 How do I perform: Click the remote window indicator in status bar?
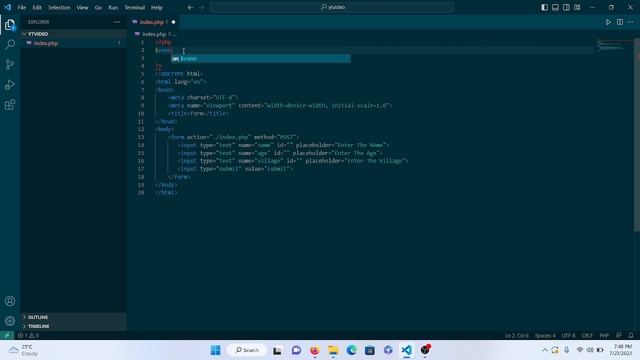[x=7, y=336]
